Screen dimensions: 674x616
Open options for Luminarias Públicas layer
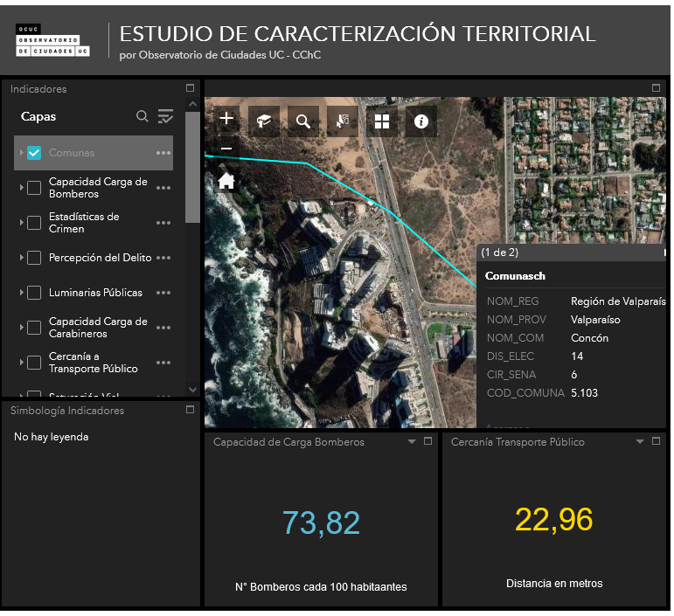tap(163, 293)
